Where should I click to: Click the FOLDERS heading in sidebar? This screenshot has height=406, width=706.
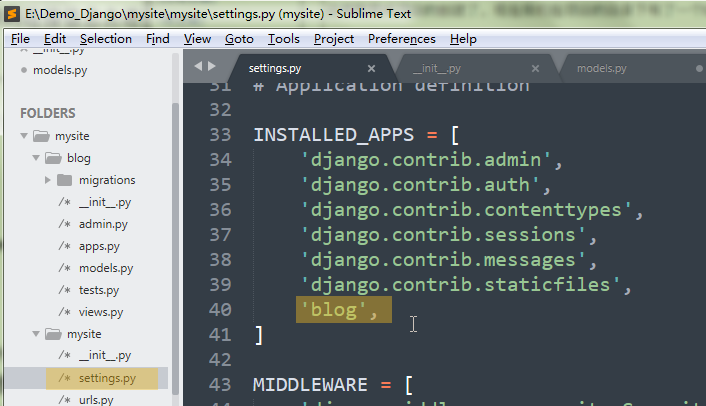48,113
